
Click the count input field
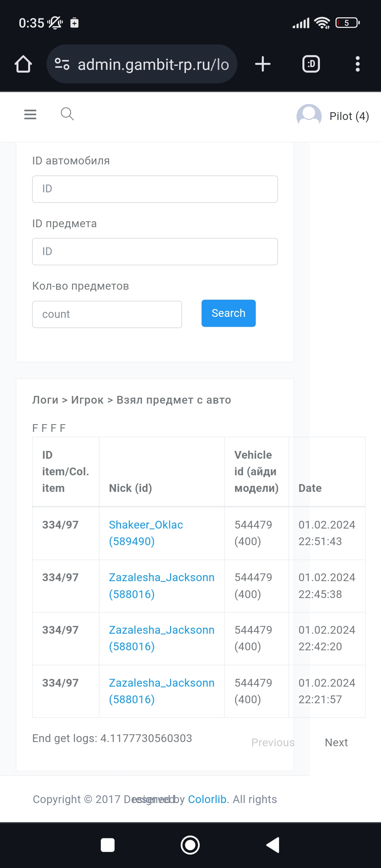(107, 314)
